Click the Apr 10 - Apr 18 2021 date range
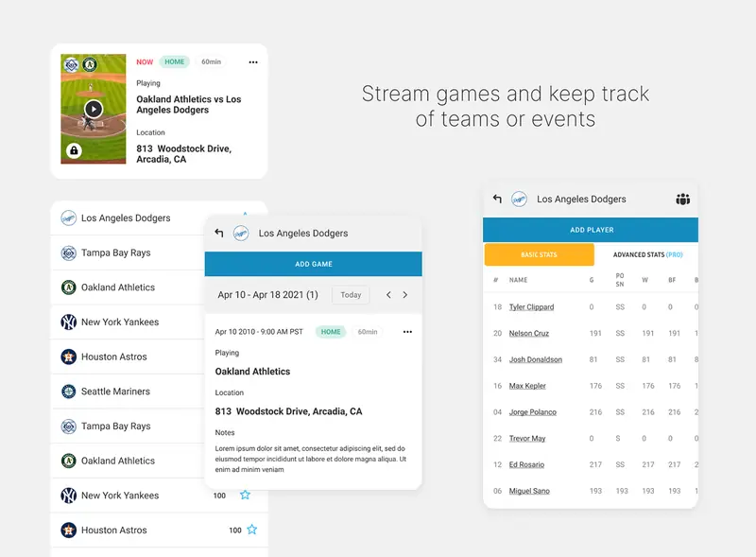Viewport: 756px width, 557px height. coord(267,295)
